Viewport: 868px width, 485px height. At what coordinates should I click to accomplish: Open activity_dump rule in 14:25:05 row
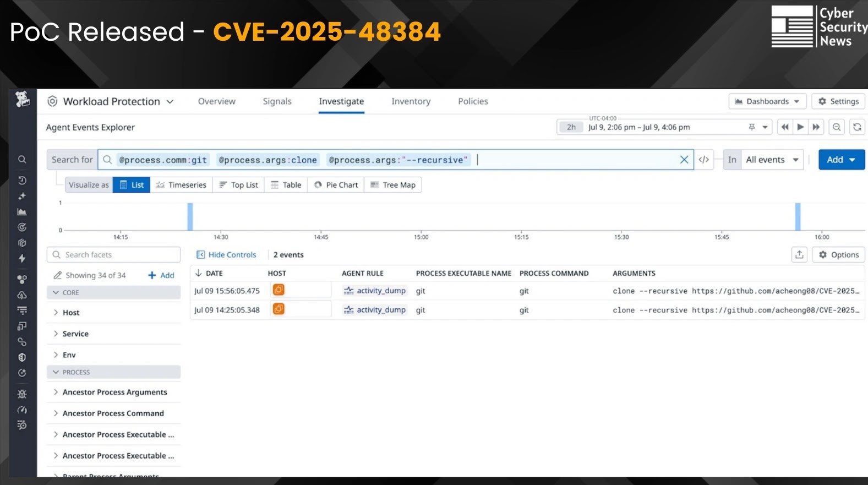pos(374,310)
